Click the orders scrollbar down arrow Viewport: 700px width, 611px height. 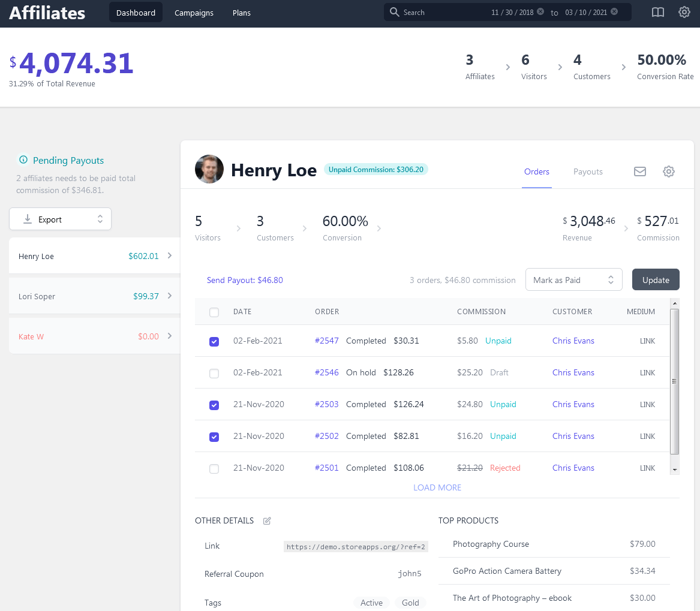pyautogui.click(x=675, y=469)
